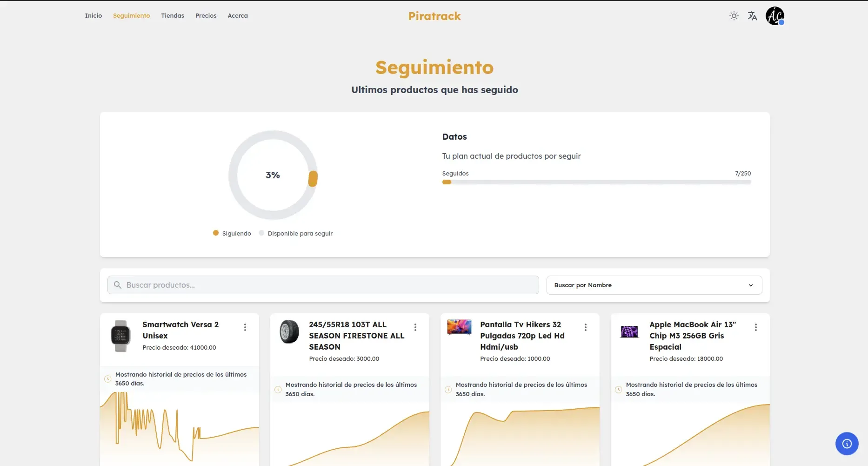
Task: Open the Tiendas menu item
Action: click(173, 16)
